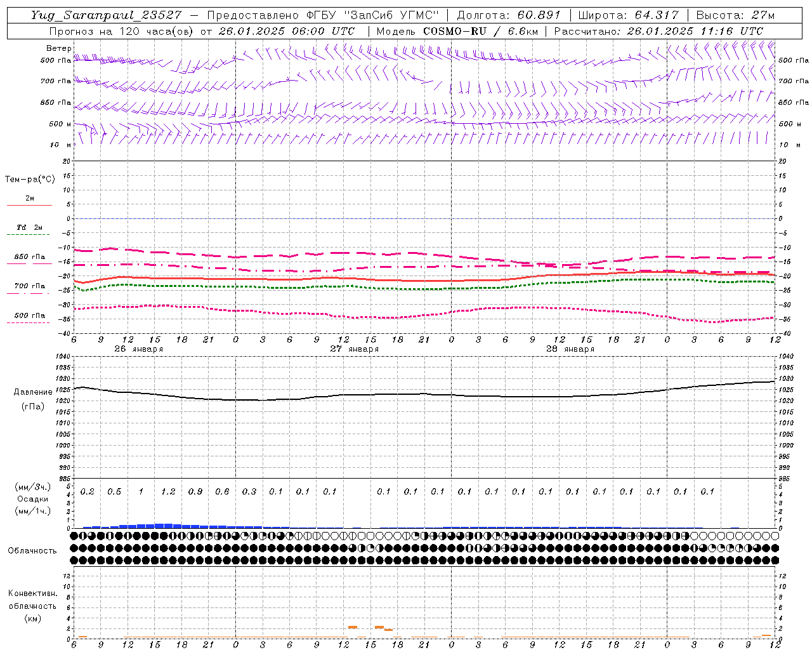Click the Ветер panel label

(58, 48)
